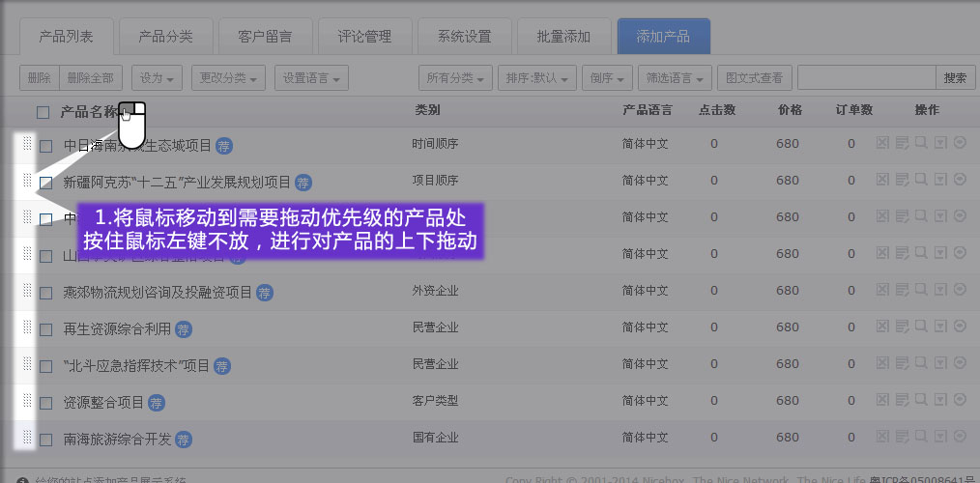Expand the 所有分类 category filter dropdown

[x=455, y=78]
